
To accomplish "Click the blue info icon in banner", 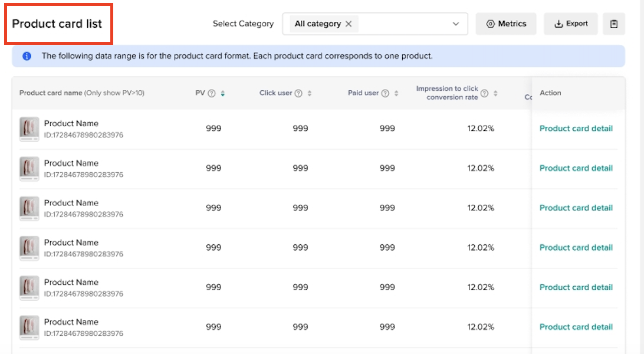I will 27,57.
